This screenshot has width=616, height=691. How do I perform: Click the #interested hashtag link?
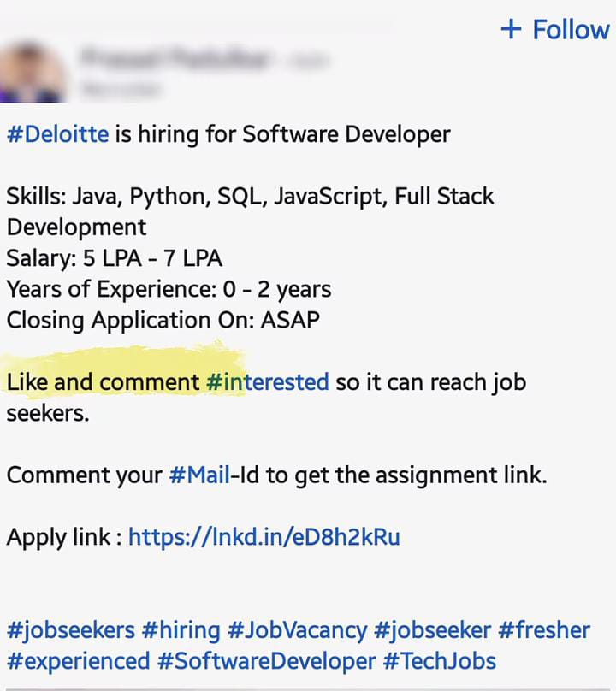pyautogui.click(x=267, y=382)
